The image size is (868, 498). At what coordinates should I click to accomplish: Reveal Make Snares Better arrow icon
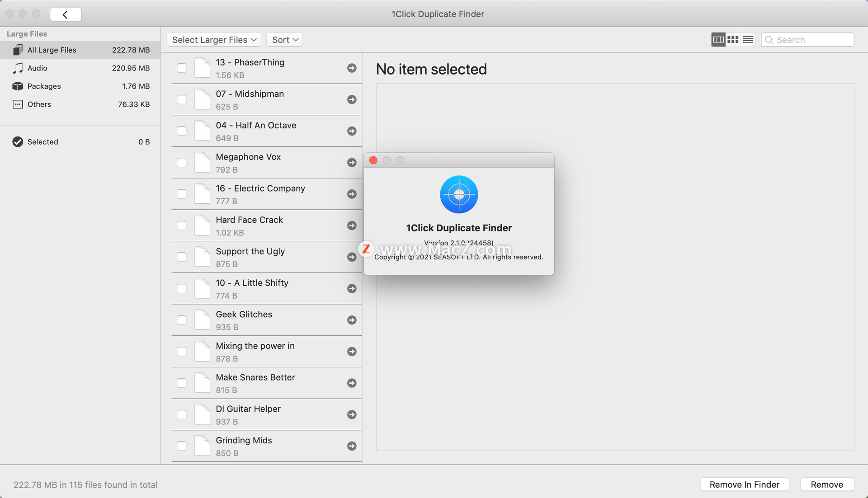(x=352, y=383)
